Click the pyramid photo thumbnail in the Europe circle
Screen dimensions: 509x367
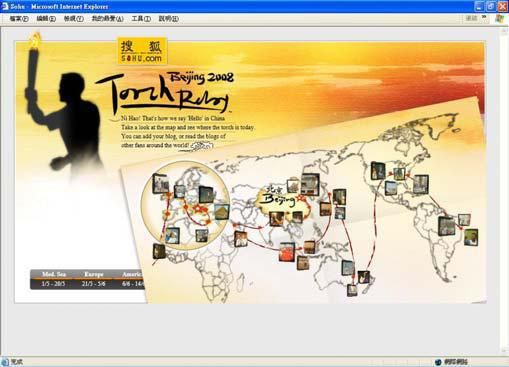[x=222, y=211]
